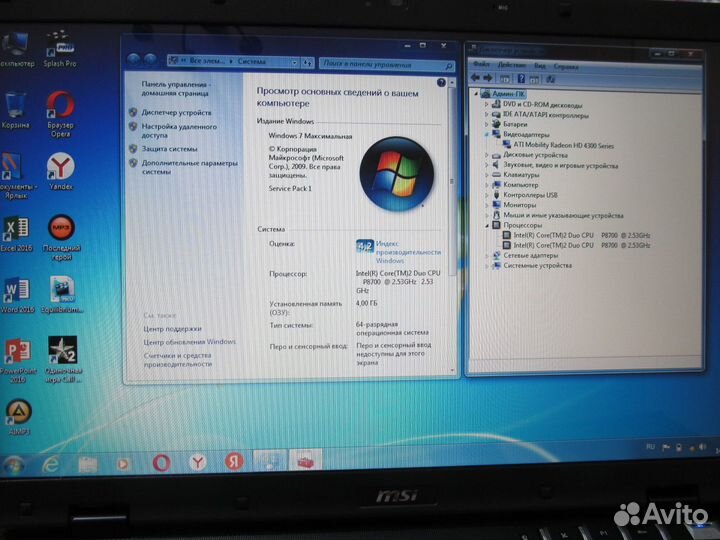Open the Центр поддержки link
Screen dimensions: 720x540
point(172,329)
